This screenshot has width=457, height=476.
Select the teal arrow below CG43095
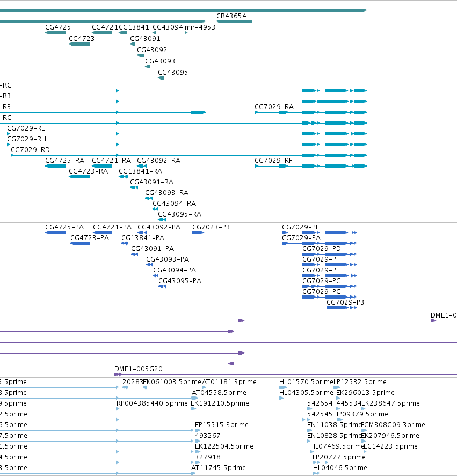pyautogui.click(x=161, y=78)
